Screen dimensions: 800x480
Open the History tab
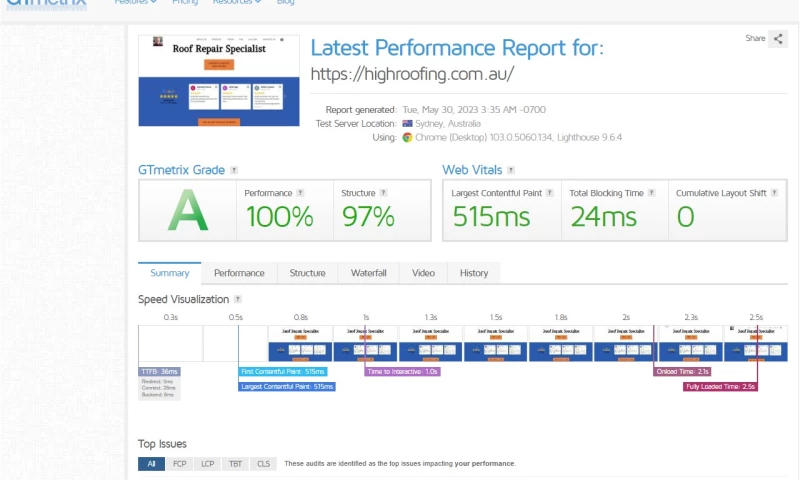pos(474,273)
